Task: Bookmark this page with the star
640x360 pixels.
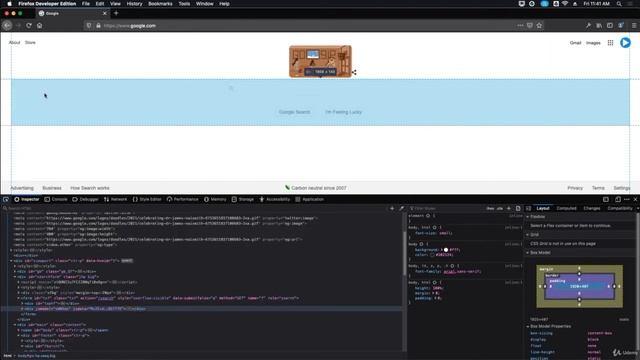Action: 539,25
